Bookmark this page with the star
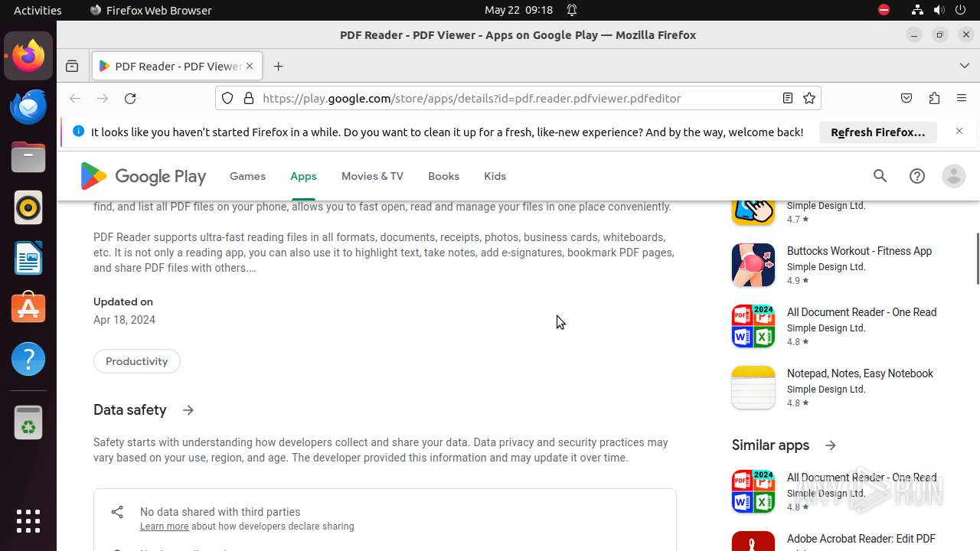The height and width of the screenshot is (551, 980). (809, 98)
